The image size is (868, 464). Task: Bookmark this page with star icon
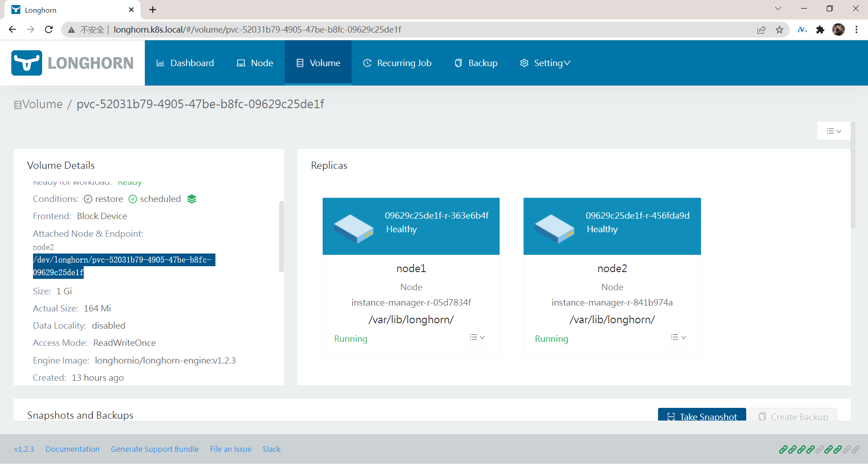click(779, 30)
